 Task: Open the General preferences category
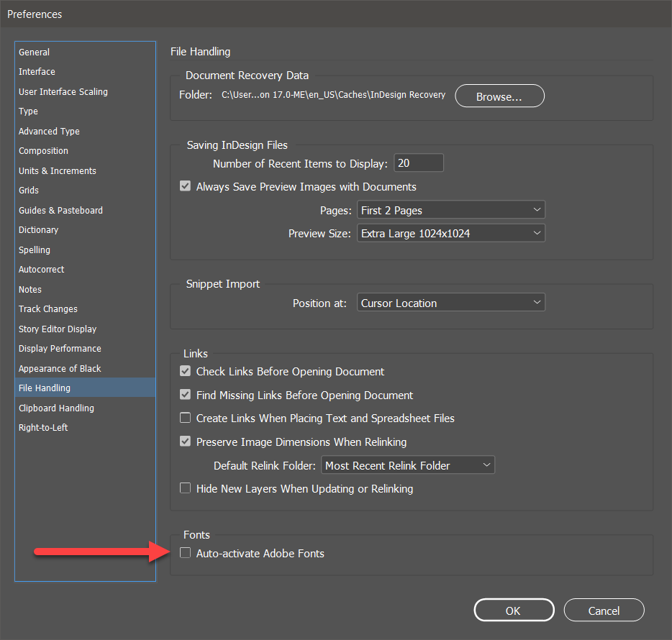coord(85,52)
